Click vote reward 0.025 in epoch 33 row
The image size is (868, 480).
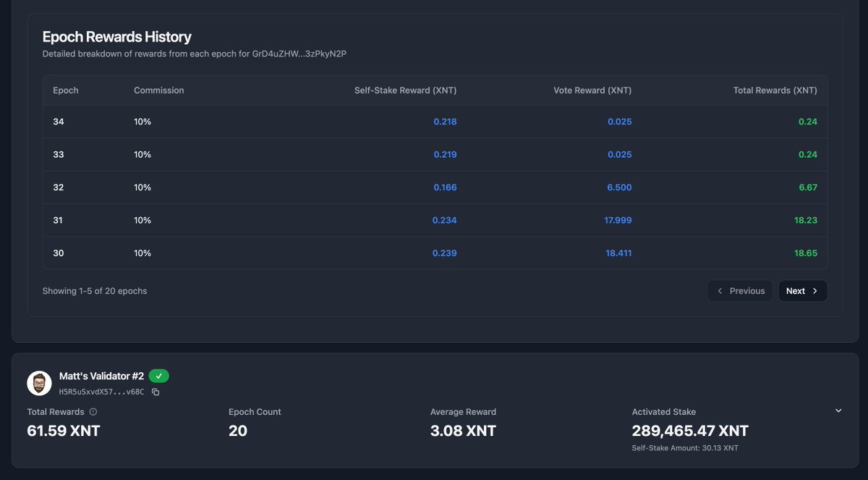[x=620, y=154]
